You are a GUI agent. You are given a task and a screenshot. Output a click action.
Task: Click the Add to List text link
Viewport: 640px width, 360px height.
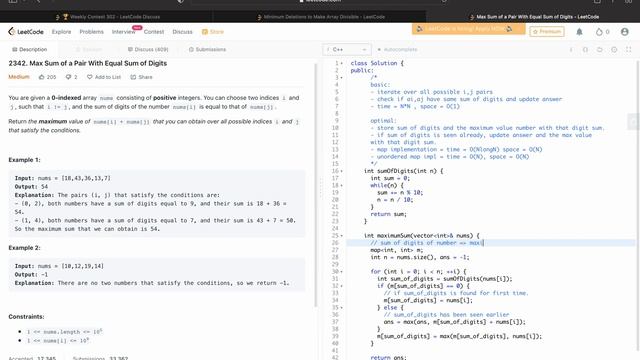(x=108, y=77)
